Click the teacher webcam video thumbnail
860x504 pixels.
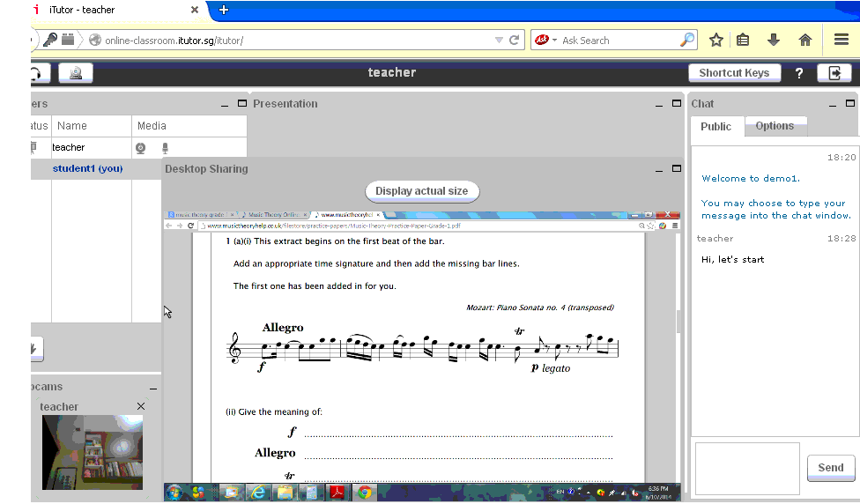[x=93, y=452]
